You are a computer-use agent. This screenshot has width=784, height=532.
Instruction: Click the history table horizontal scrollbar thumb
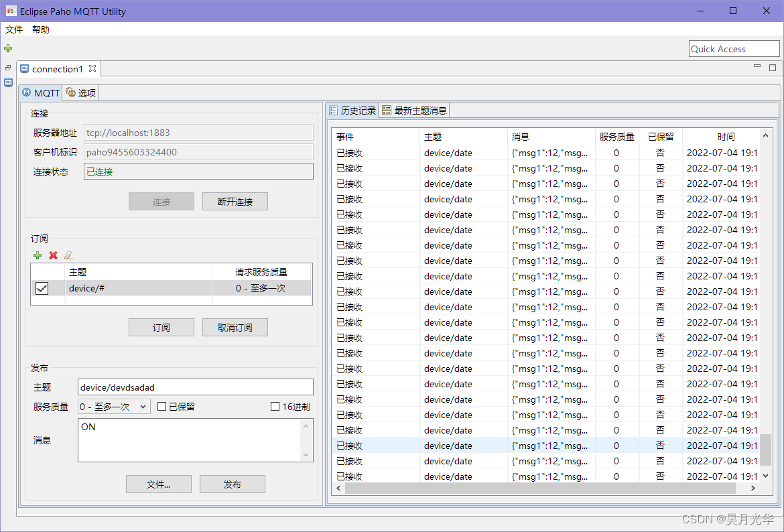click(x=541, y=488)
